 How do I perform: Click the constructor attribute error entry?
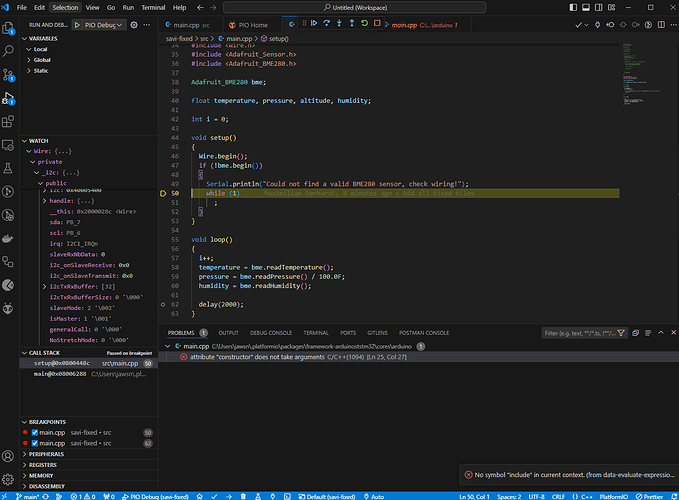pyautogui.click(x=418, y=357)
